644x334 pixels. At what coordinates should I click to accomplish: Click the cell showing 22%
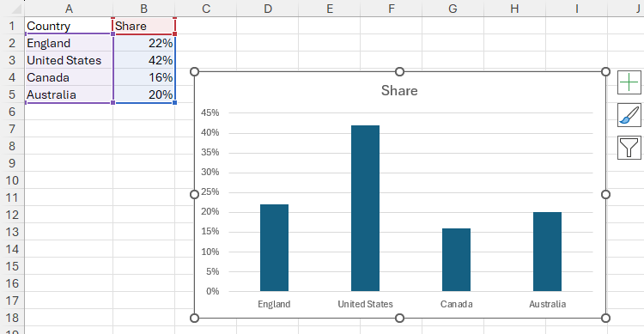[143, 43]
